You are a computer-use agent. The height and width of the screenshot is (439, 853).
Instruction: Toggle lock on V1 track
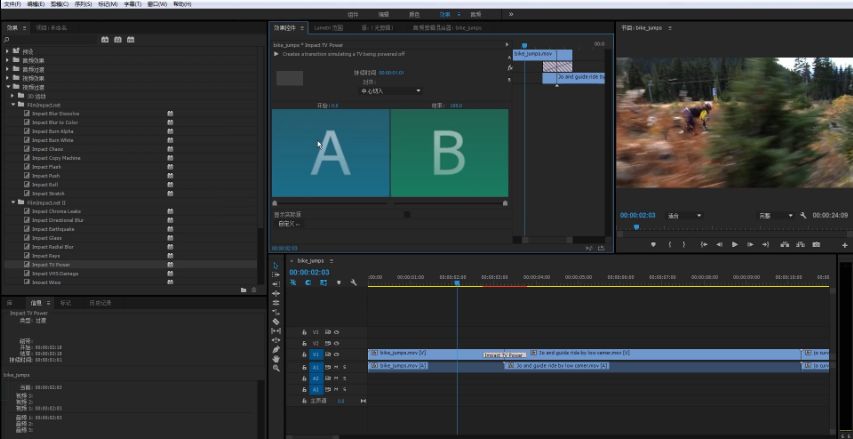(x=304, y=354)
